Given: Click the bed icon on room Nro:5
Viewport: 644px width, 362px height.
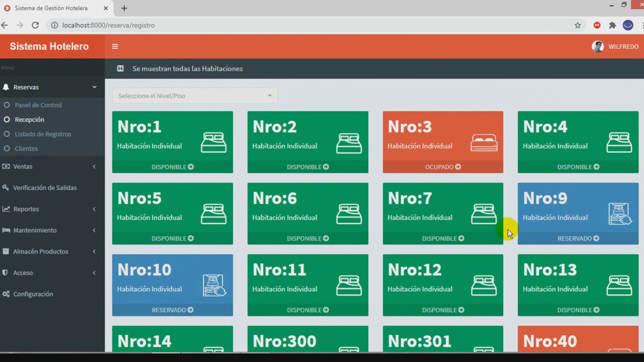Looking at the screenshot, I should (214, 214).
